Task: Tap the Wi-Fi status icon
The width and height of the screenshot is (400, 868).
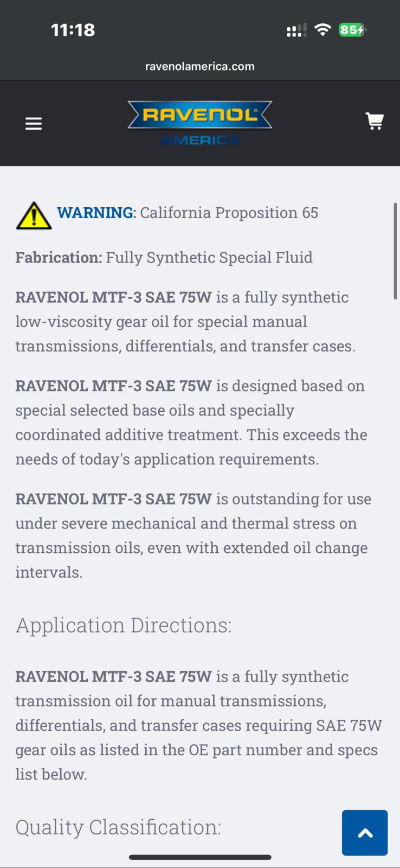Action: coord(322,30)
